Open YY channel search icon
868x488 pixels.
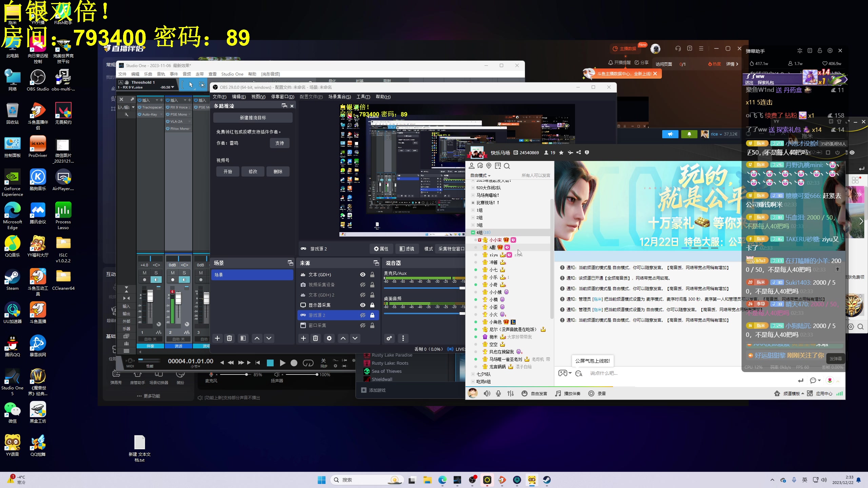(507, 166)
